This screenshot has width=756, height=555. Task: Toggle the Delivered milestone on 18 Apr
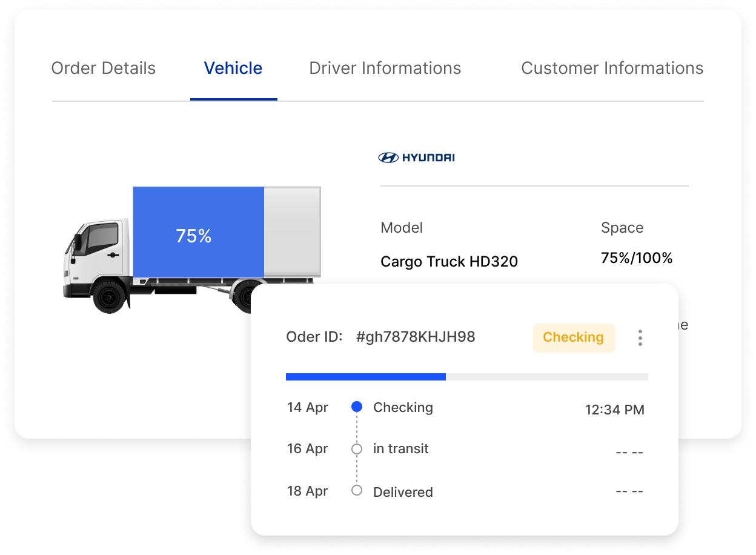click(x=357, y=491)
